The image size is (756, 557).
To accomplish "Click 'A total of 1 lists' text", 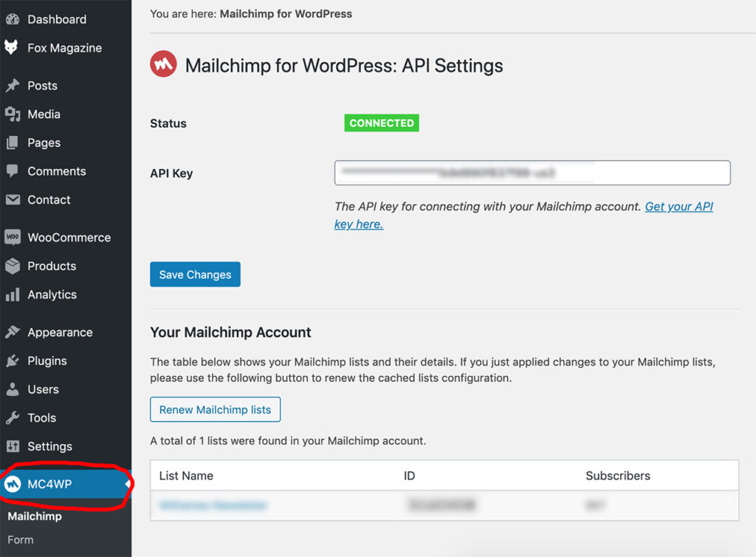I will pyautogui.click(x=288, y=441).
